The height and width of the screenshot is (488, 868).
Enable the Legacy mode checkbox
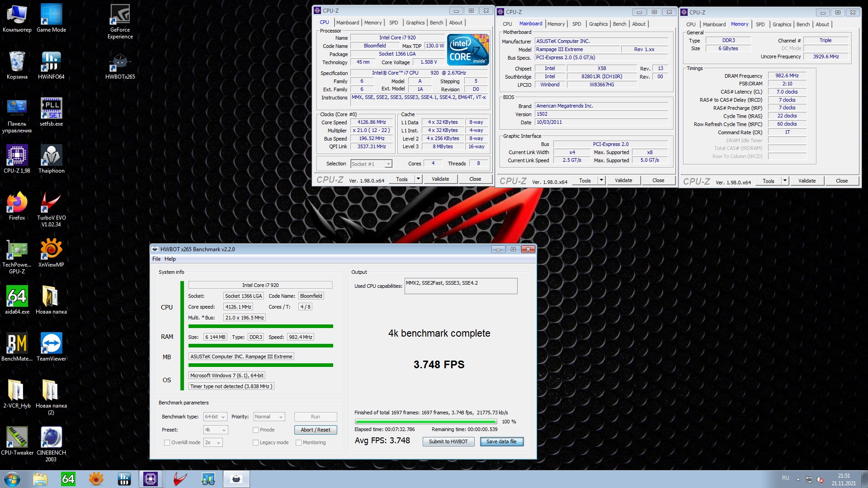point(255,442)
